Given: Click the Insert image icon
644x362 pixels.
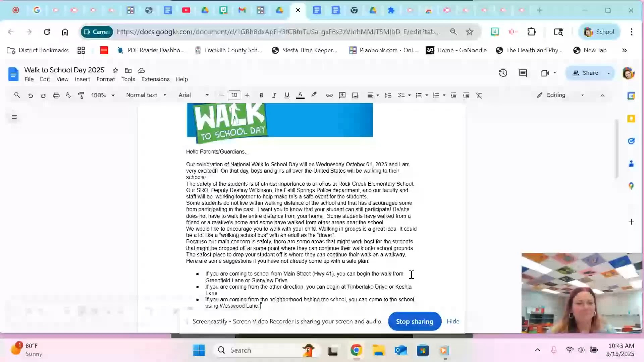Looking at the screenshot, I should coord(355,96).
